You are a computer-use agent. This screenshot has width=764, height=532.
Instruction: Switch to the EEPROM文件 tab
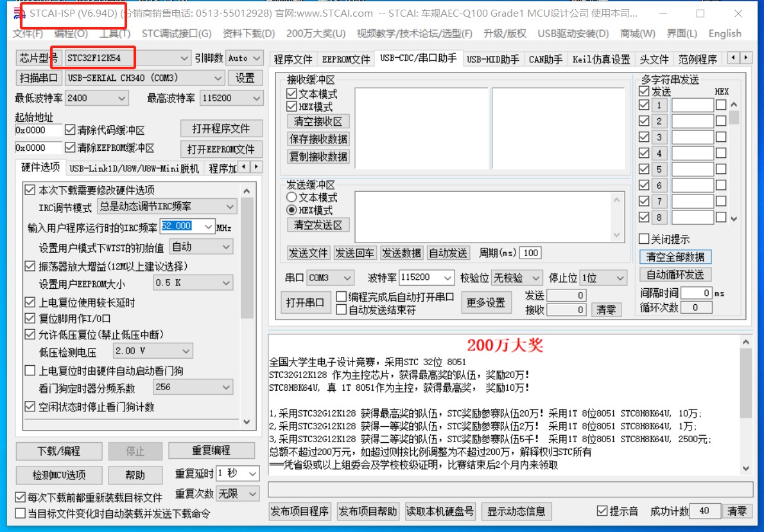pos(346,60)
